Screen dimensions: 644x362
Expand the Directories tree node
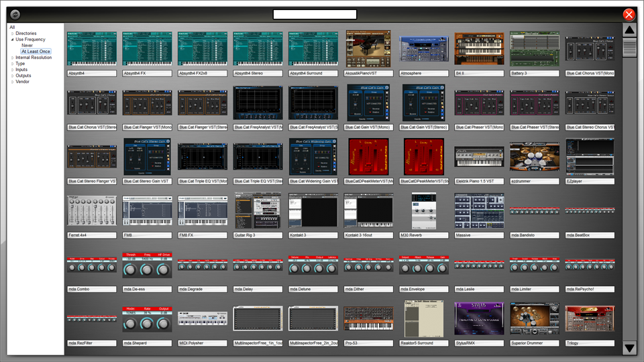(12, 34)
